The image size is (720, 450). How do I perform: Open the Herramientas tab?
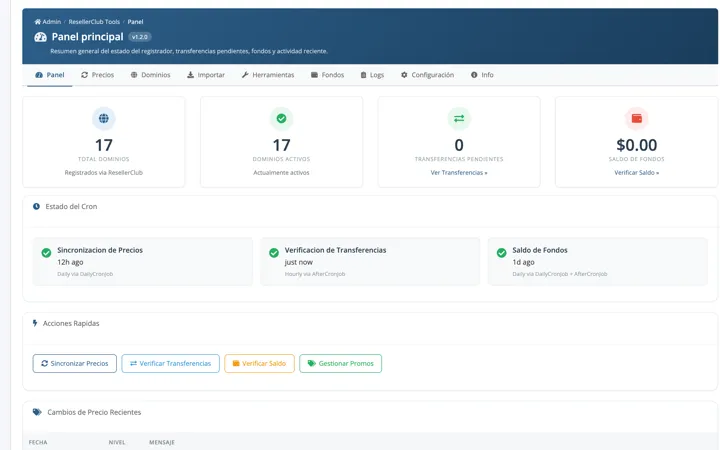[x=268, y=75]
